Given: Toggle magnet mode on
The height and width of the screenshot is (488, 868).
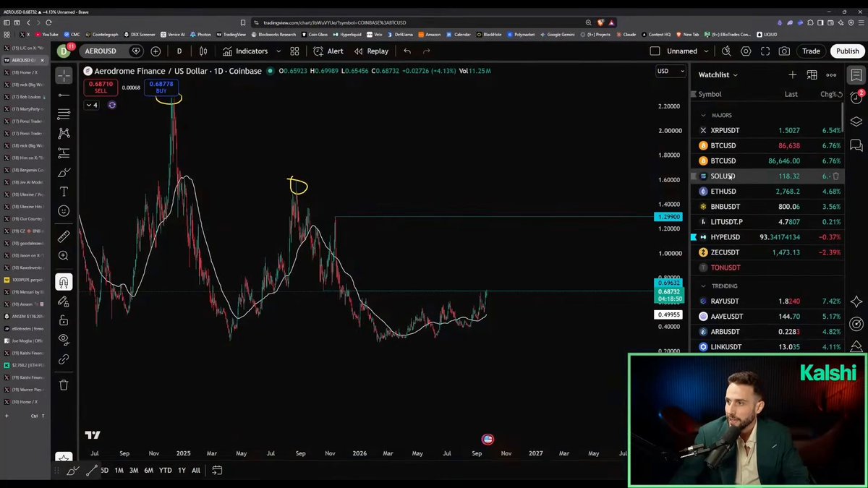Looking at the screenshot, I should click(x=64, y=282).
